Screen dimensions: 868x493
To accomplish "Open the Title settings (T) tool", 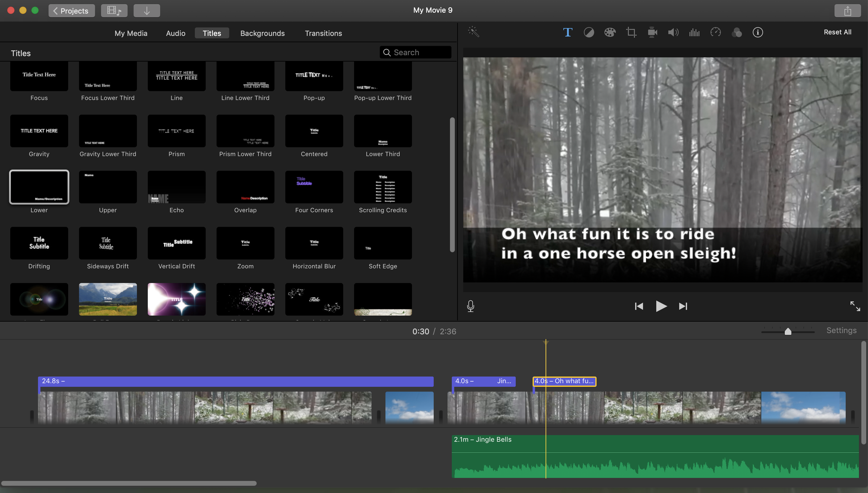I will [568, 33].
